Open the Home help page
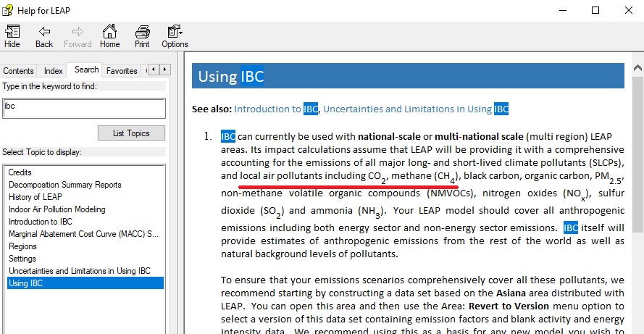 coord(109,36)
